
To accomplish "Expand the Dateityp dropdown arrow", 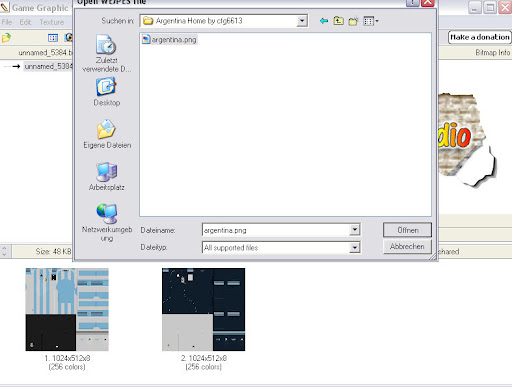I will pos(354,248).
